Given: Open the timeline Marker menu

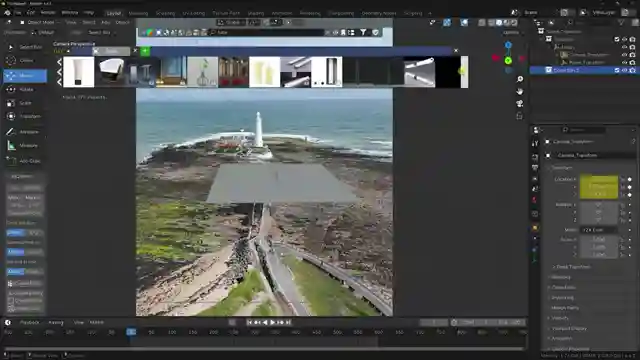Looking at the screenshot, I should pos(97,322).
